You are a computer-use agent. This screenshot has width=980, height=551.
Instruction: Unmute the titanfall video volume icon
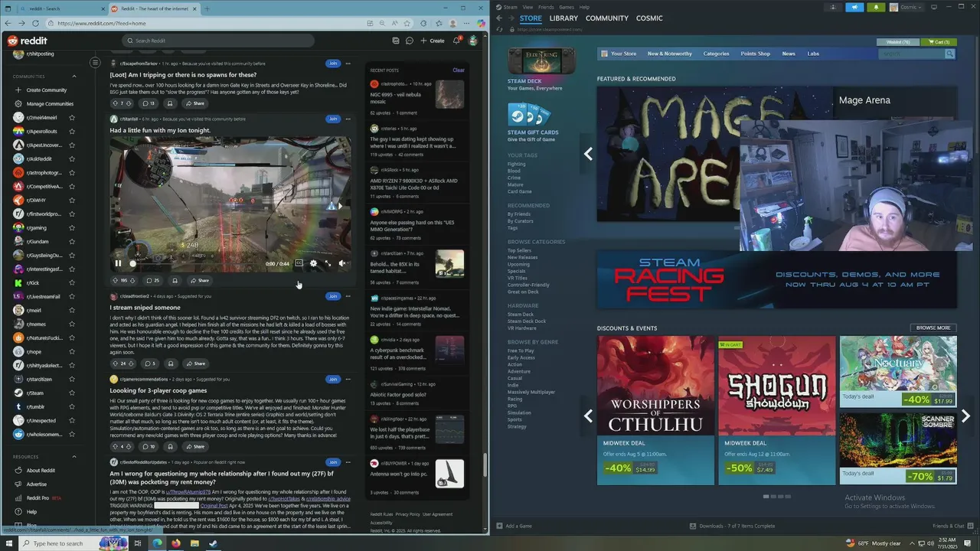[x=342, y=263]
